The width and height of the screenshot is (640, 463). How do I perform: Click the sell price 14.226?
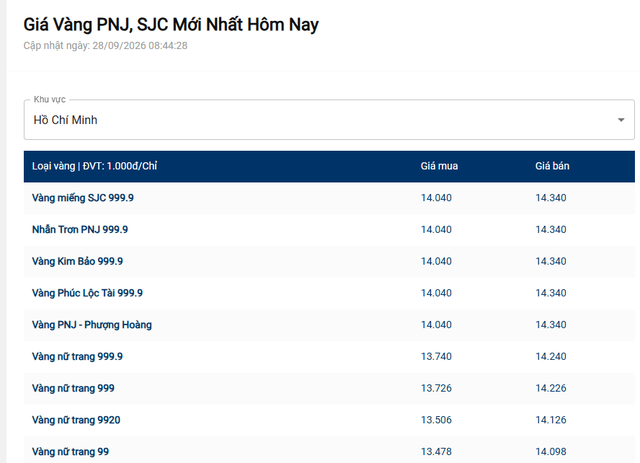[551, 388]
